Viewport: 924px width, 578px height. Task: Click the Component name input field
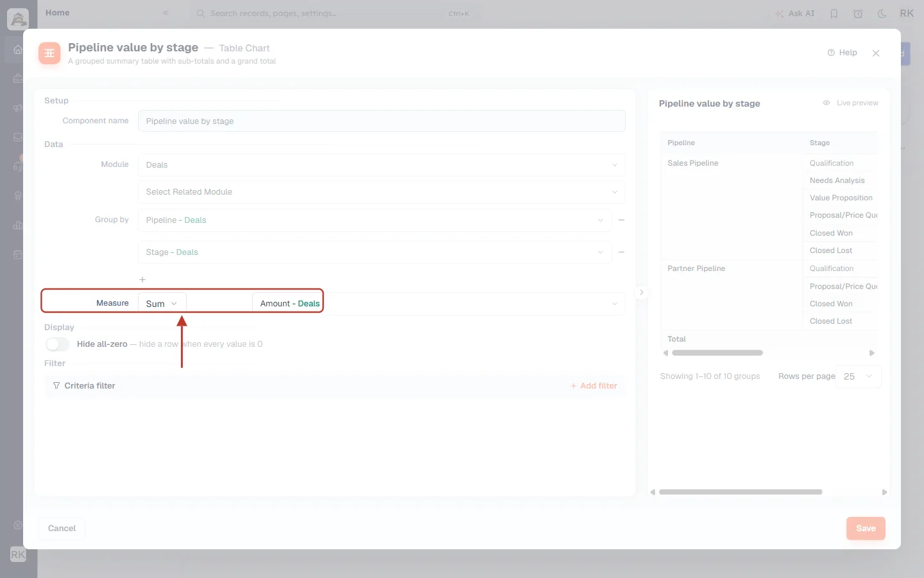point(381,121)
